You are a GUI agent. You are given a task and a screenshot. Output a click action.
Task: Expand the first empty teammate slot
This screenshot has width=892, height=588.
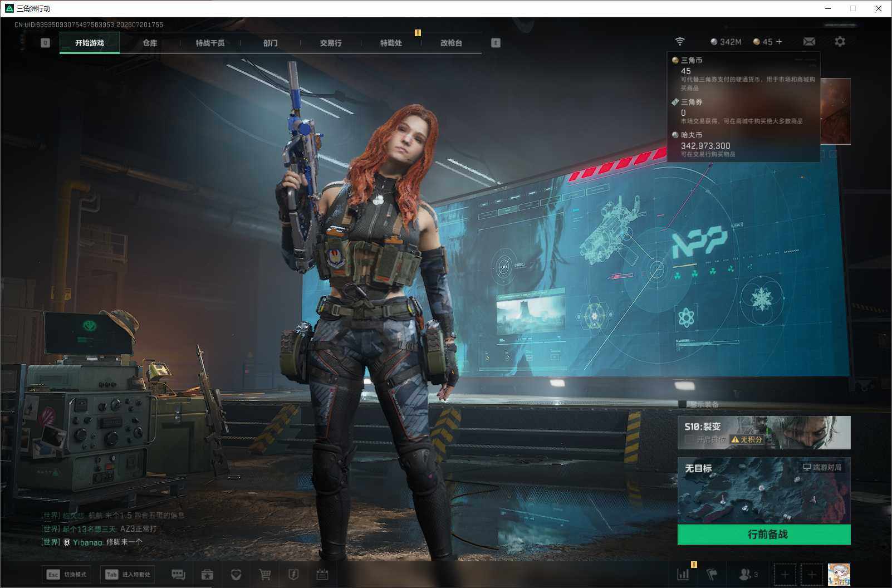point(785,574)
